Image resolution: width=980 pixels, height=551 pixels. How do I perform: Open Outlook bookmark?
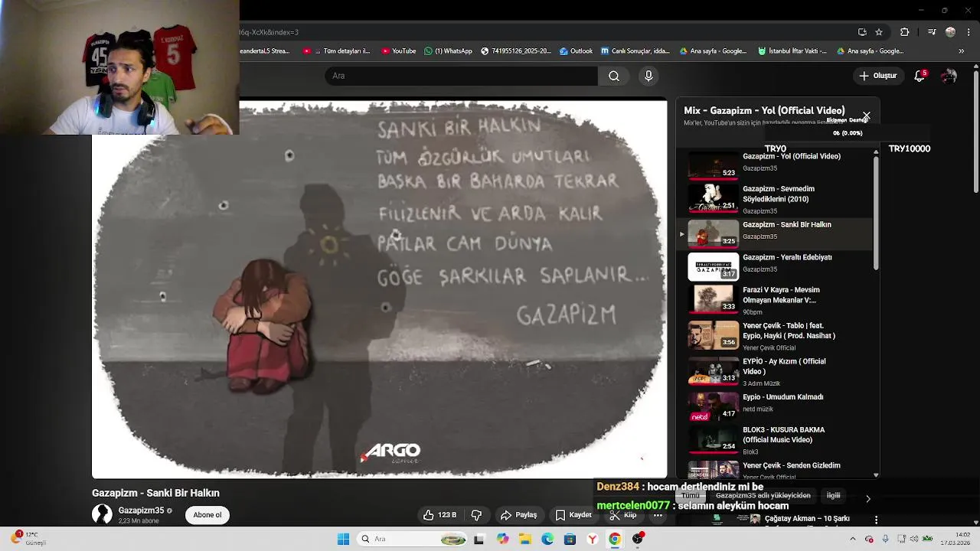click(x=576, y=51)
